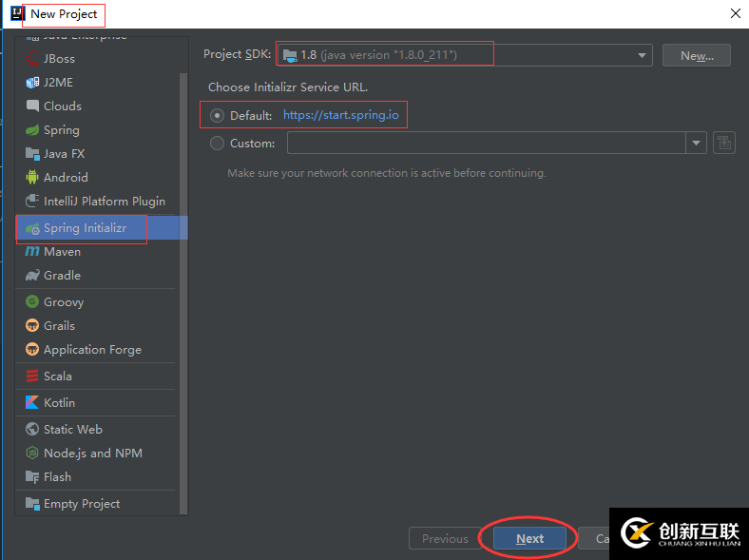Click the "Grails" label

tap(59, 325)
